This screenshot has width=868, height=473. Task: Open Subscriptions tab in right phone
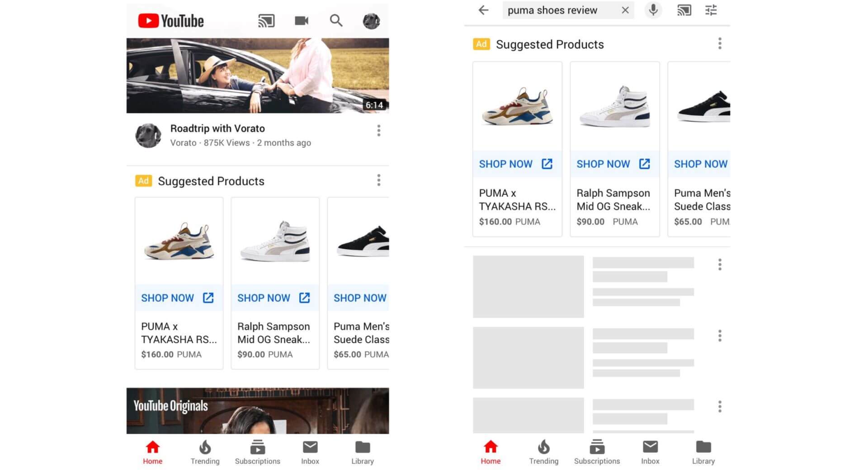coord(597,452)
